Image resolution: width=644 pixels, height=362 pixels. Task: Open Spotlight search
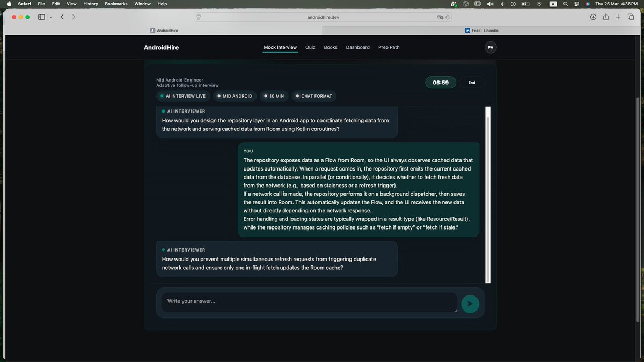click(x=566, y=4)
